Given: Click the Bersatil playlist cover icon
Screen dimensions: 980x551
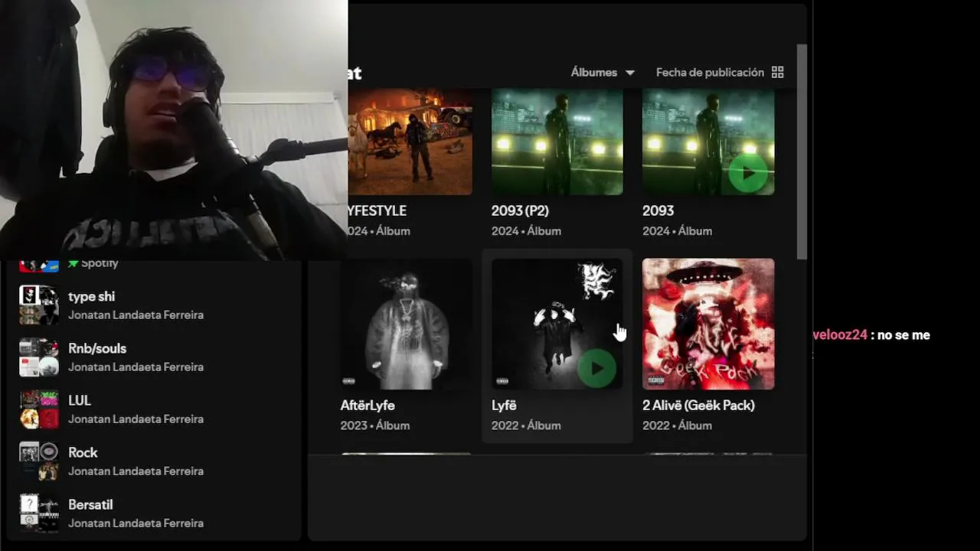Looking at the screenshot, I should 39,513.
